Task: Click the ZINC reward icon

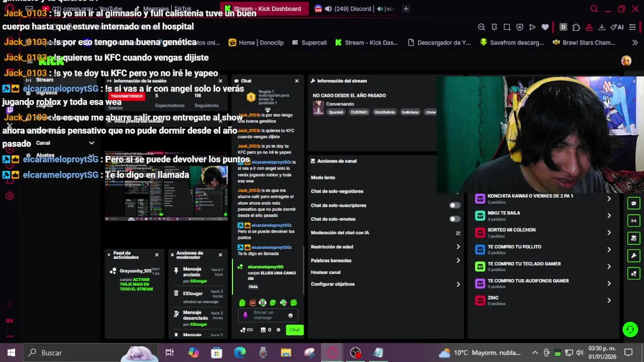Action: (x=480, y=301)
